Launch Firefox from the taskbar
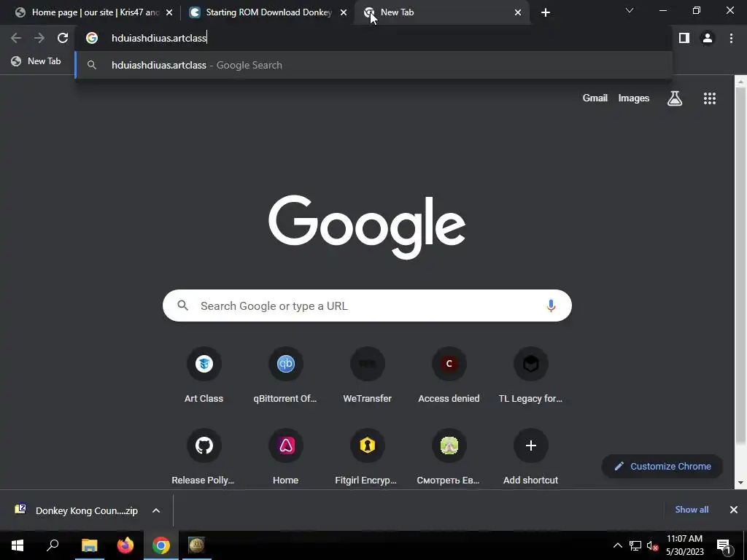747x560 pixels. (x=125, y=545)
